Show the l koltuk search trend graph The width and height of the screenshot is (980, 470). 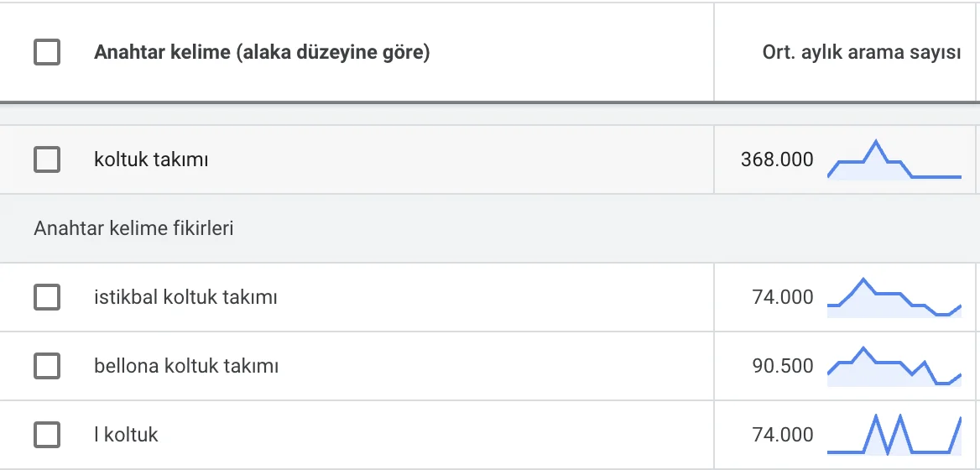click(x=894, y=434)
